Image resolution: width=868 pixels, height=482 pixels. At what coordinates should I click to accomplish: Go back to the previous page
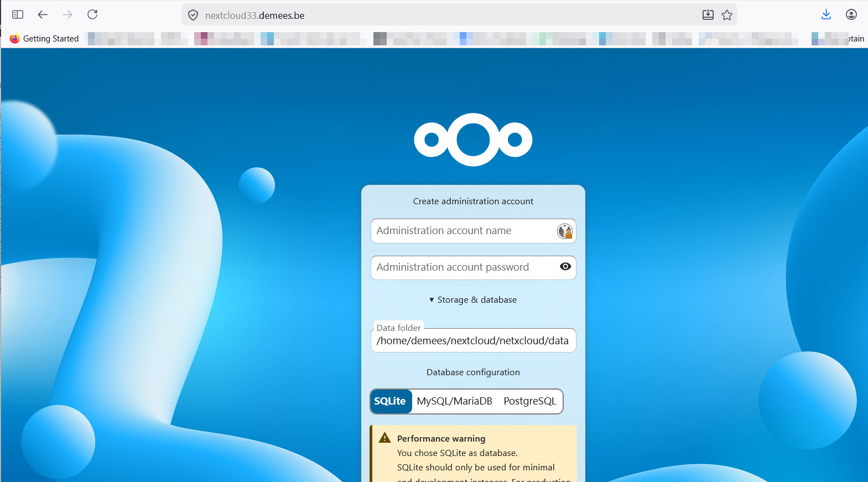pyautogui.click(x=43, y=14)
